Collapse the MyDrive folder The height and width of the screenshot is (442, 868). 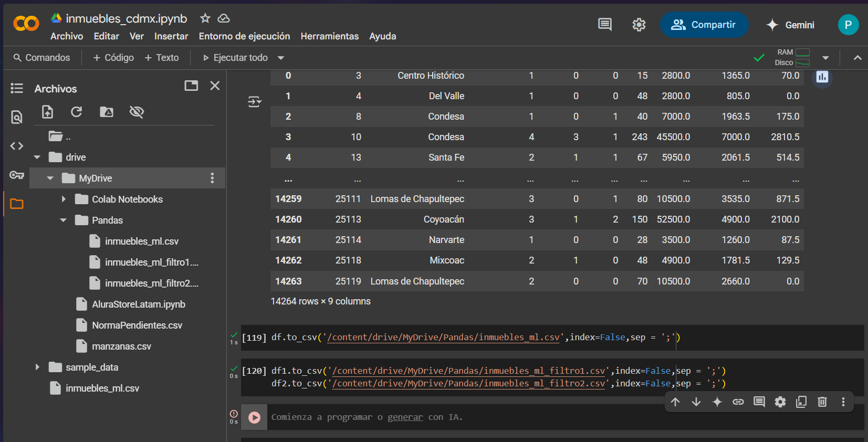[50, 178]
